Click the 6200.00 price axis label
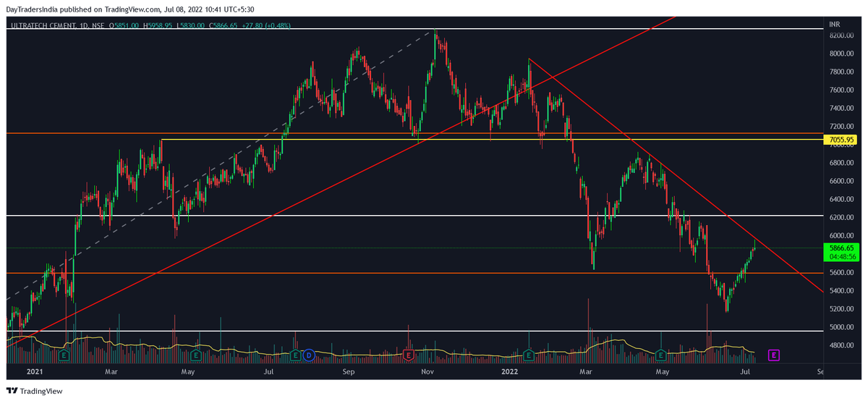The width and height of the screenshot is (868, 401). 842,217
